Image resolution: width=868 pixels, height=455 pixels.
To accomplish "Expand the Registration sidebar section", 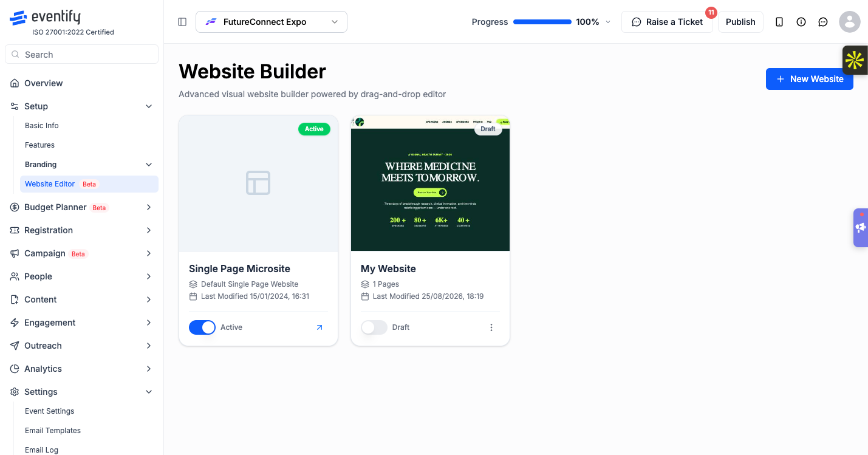I will [81, 230].
